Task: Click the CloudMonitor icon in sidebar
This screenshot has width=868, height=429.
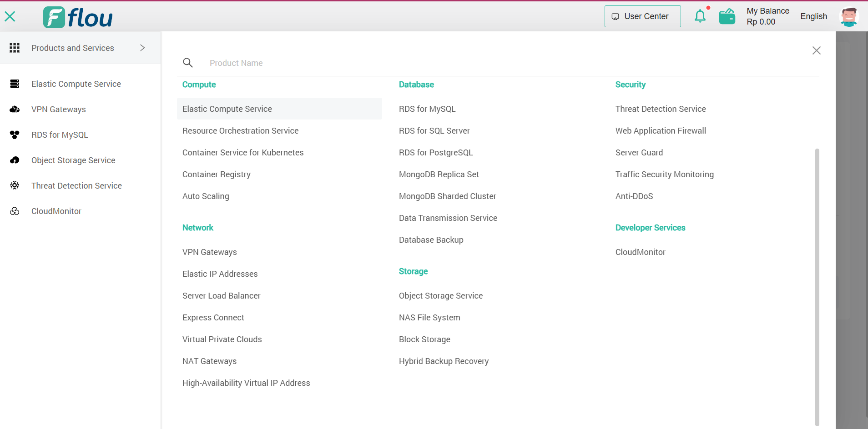Action: point(15,211)
